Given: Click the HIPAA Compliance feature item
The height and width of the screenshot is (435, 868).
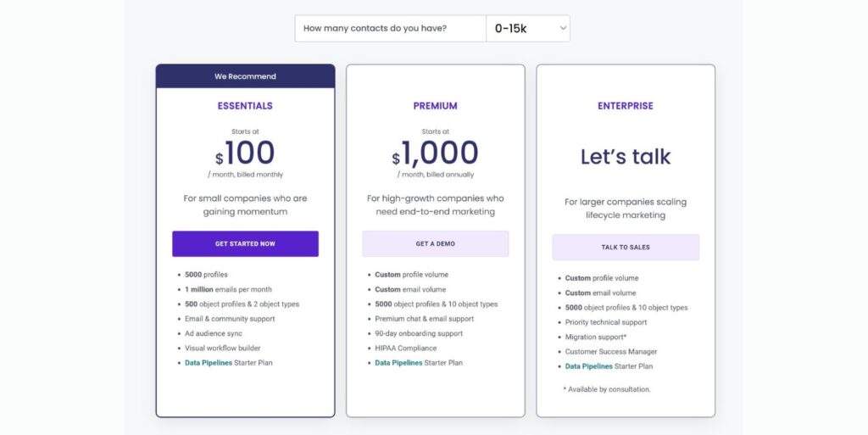Looking at the screenshot, I should [406, 349].
